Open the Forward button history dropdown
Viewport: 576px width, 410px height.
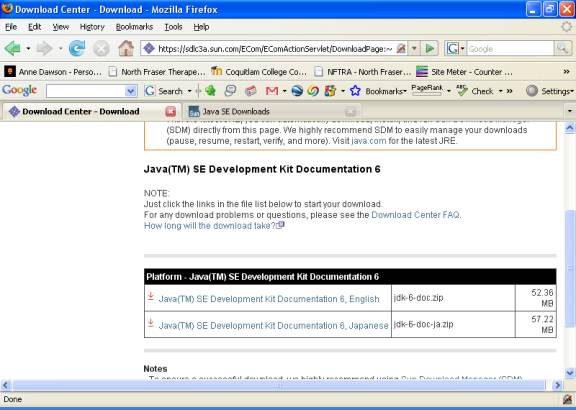click(60, 48)
